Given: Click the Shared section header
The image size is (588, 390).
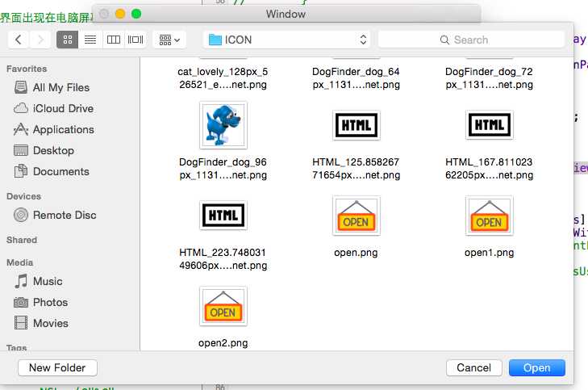Looking at the screenshot, I should tap(22, 240).
